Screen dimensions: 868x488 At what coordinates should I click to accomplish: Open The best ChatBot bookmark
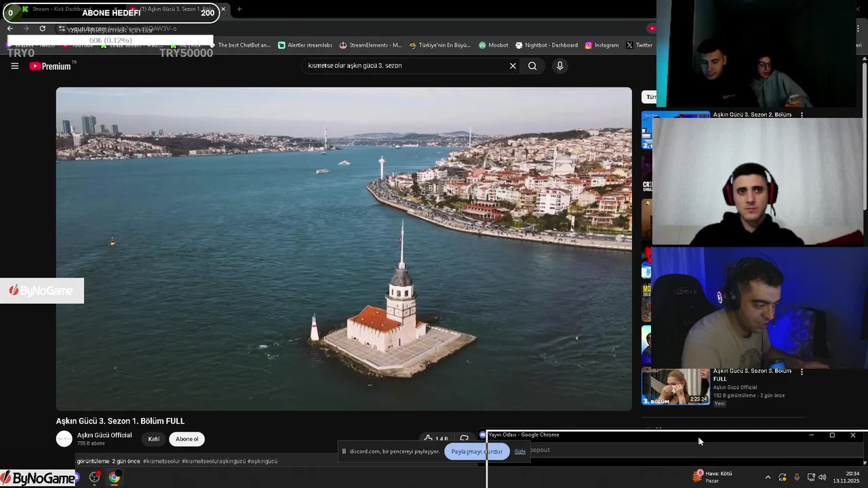point(239,45)
